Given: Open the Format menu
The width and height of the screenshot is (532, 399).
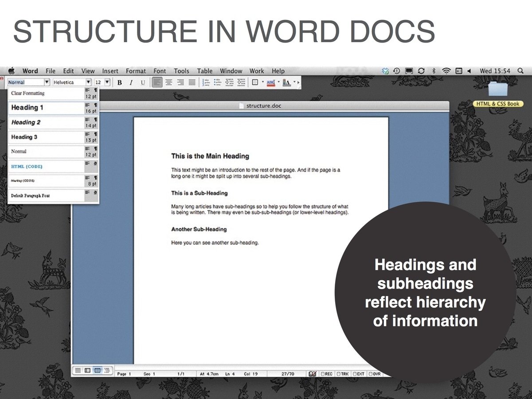Looking at the screenshot, I should pyautogui.click(x=136, y=71).
